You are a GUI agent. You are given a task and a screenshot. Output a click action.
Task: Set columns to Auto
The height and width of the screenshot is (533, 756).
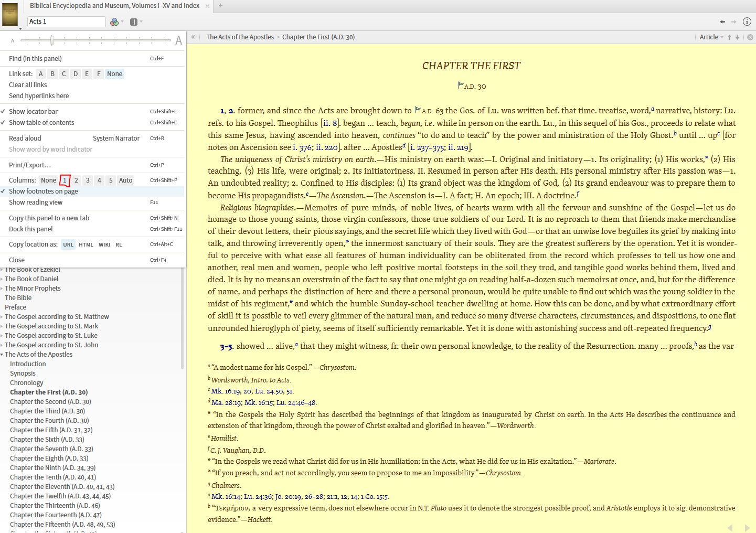[125, 180]
